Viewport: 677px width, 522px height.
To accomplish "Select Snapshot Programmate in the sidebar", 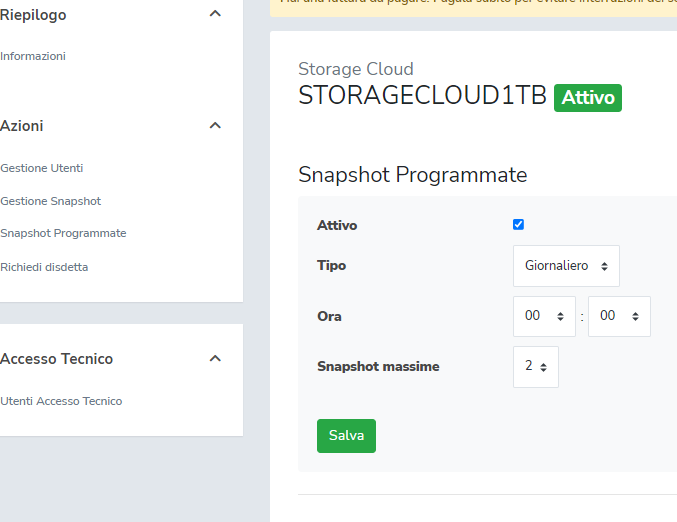I will [63, 233].
